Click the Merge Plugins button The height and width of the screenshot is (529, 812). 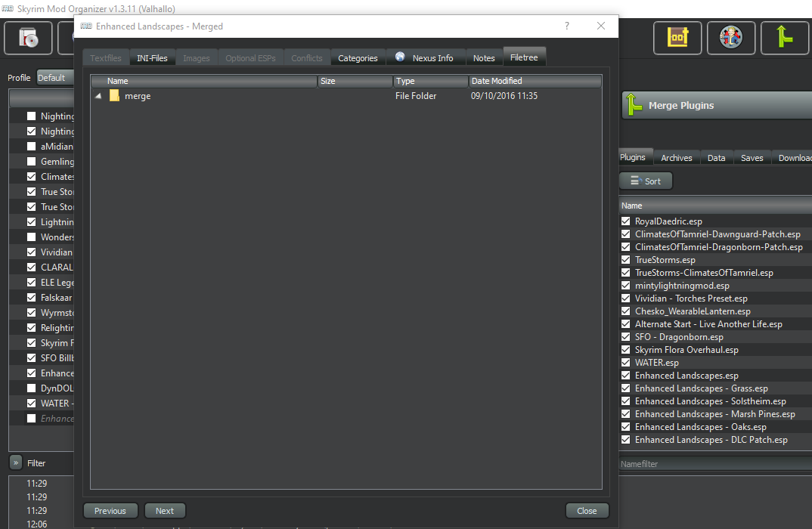pos(717,105)
